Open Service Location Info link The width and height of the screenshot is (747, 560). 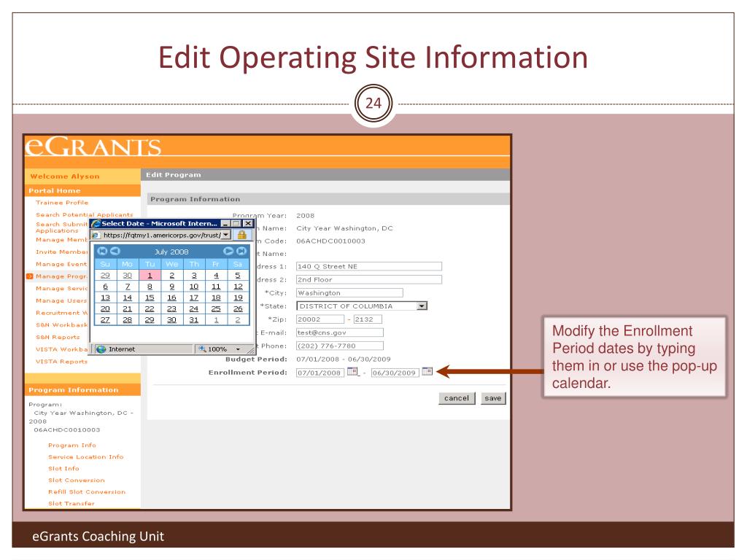(x=86, y=456)
